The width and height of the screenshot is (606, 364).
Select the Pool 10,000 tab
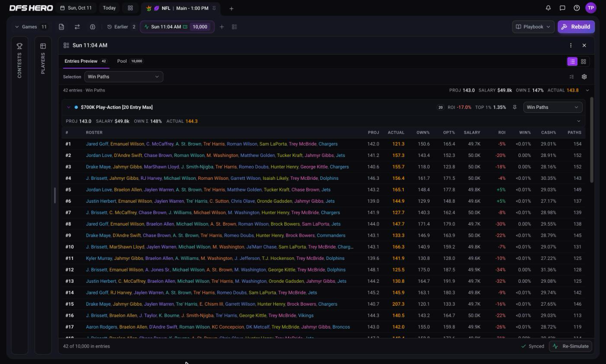click(x=130, y=61)
